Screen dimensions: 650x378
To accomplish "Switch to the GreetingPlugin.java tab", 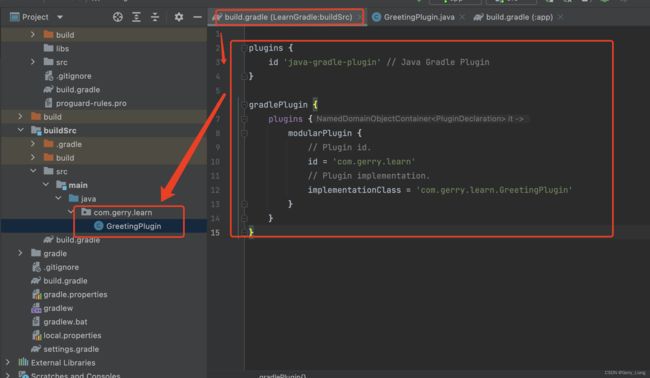I will pyautogui.click(x=419, y=17).
